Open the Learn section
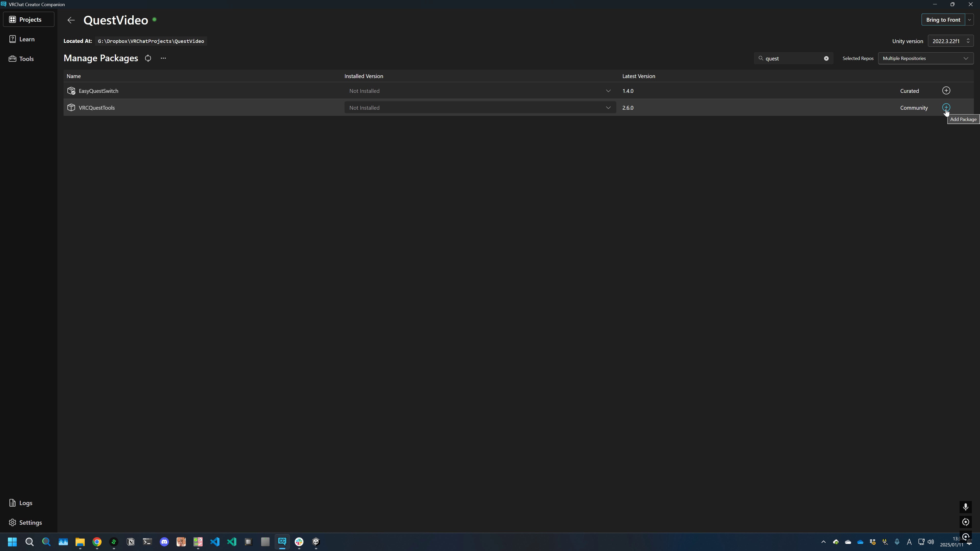The image size is (980, 551). [x=27, y=39]
